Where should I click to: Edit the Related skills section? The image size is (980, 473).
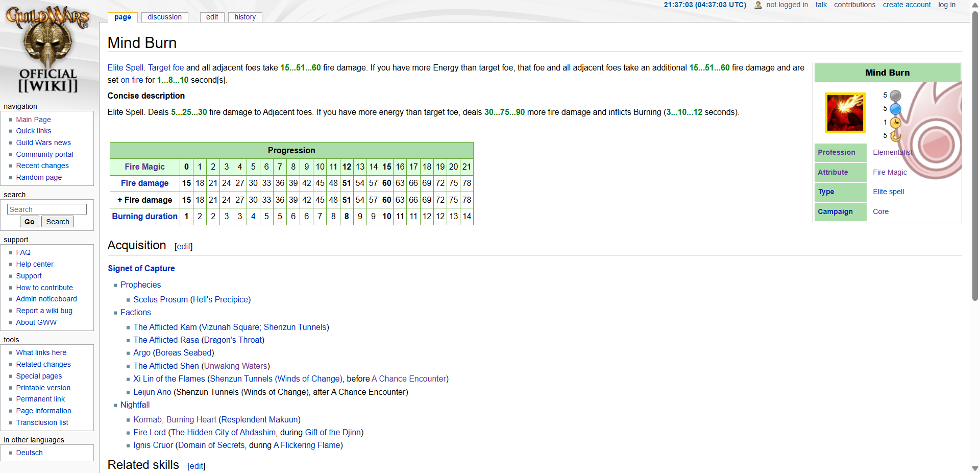coord(197,466)
